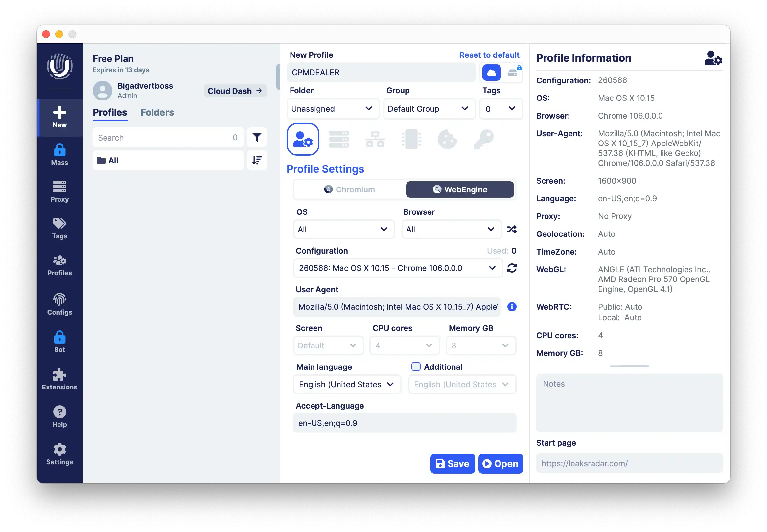Screen dimensions: 767x532
Task: Click the Cloud Dash button
Action: (x=235, y=91)
